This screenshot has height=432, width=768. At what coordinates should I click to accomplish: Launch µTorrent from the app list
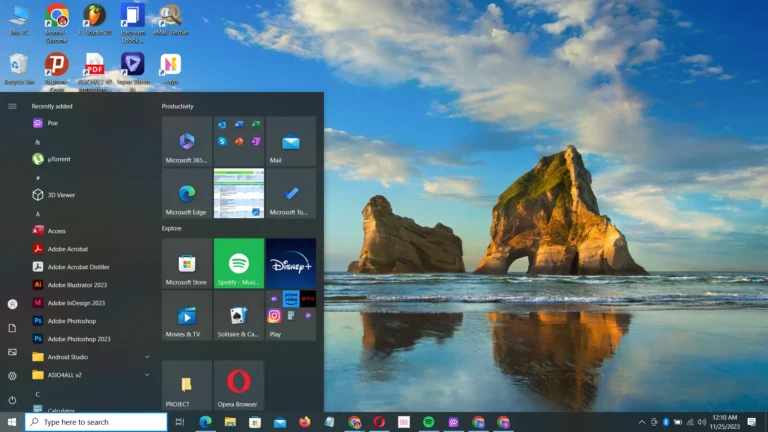tap(91, 159)
